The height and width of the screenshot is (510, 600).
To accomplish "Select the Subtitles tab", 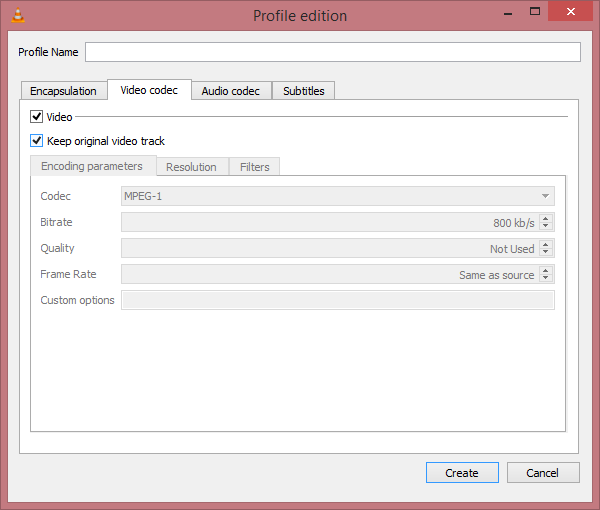I will (303, 91).
